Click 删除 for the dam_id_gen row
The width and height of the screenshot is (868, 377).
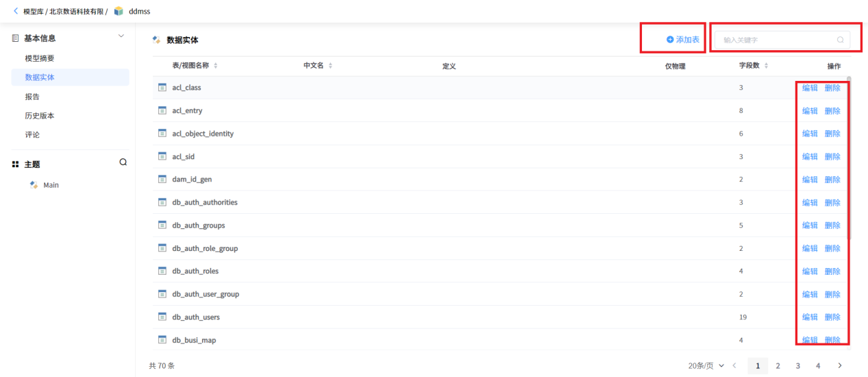click(x=832, y=180)
